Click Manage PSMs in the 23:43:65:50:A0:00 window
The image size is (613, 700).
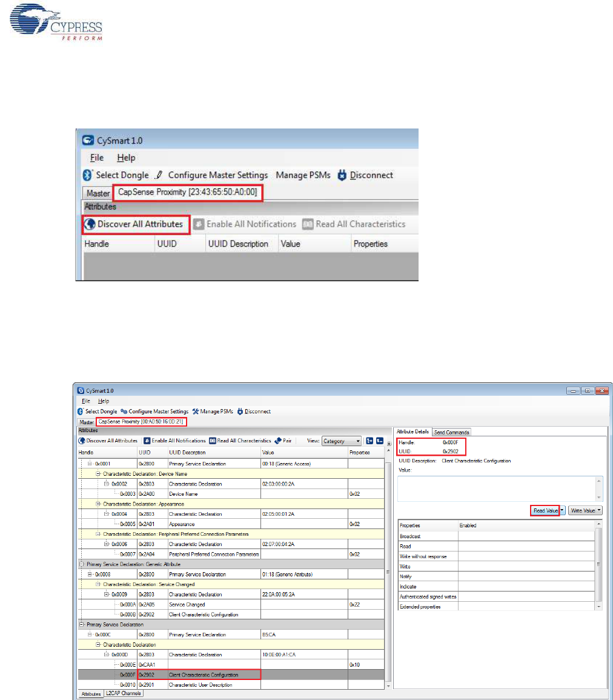303,175
